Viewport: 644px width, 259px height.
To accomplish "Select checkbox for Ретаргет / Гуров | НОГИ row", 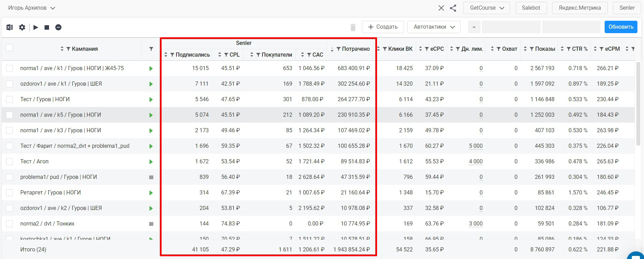I will (9, 193).
